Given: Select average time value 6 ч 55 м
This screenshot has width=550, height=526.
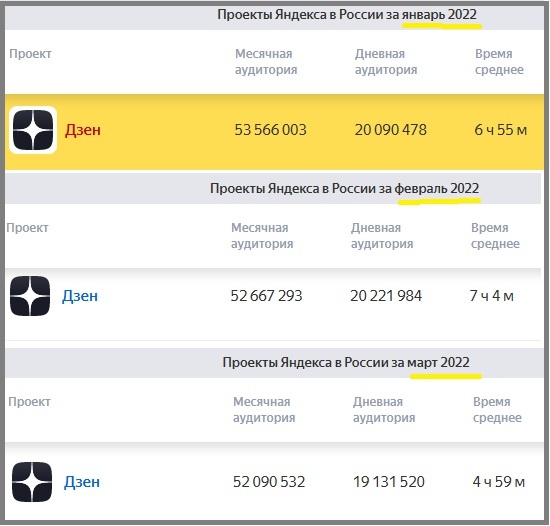Looking at the screenshot, I should [x=501, y=130].
